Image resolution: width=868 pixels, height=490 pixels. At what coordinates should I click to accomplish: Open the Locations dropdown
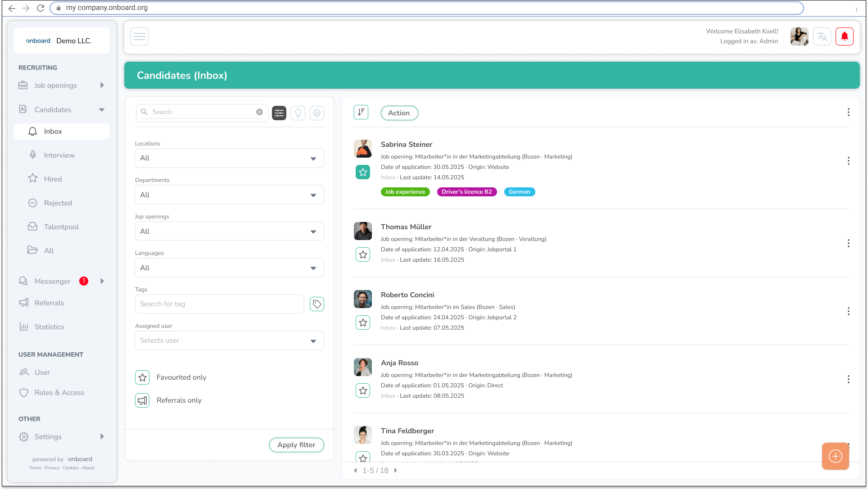tap(229, 158)
